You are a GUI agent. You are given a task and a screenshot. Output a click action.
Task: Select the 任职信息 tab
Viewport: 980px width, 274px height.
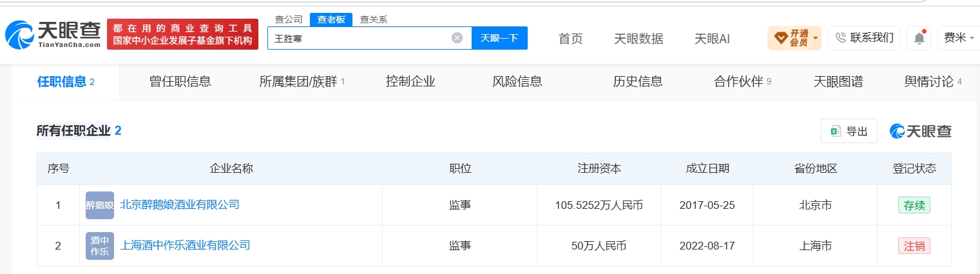coord(66,82)
